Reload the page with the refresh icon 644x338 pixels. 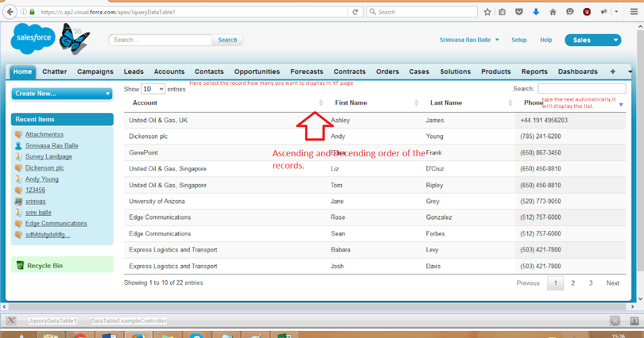tap(355, 11)
